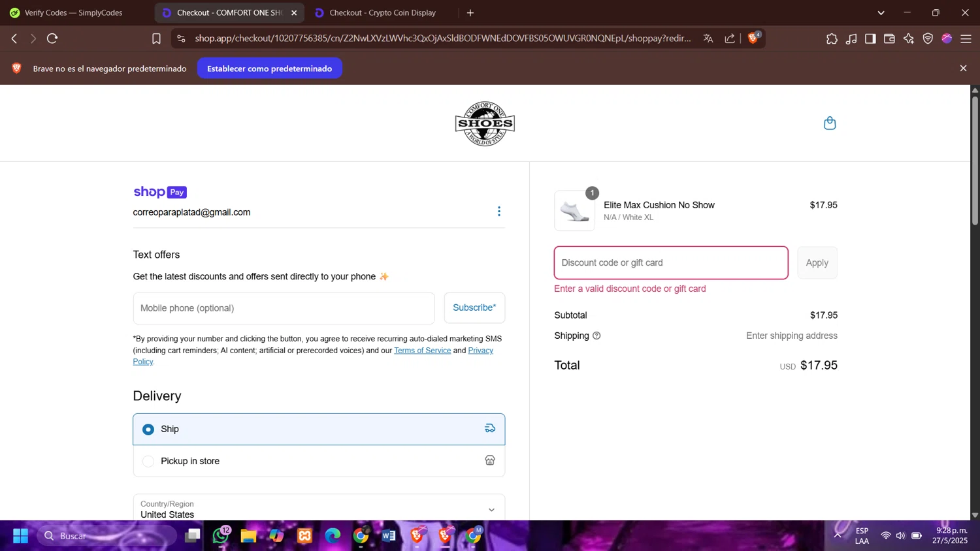Click the Wi-Fi network tray icon
Viewport: 980px width, 551px height.
click(x=886, y=536)
